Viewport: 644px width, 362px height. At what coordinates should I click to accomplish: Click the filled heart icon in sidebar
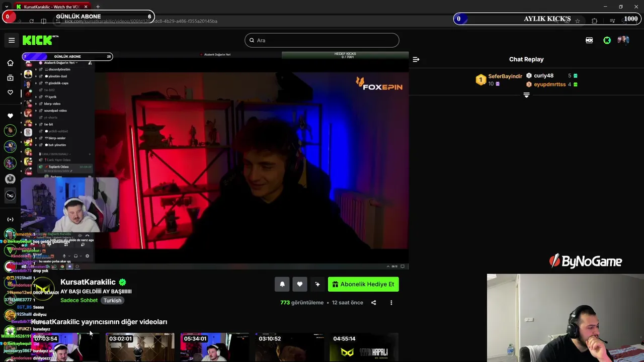pos(10,116)
